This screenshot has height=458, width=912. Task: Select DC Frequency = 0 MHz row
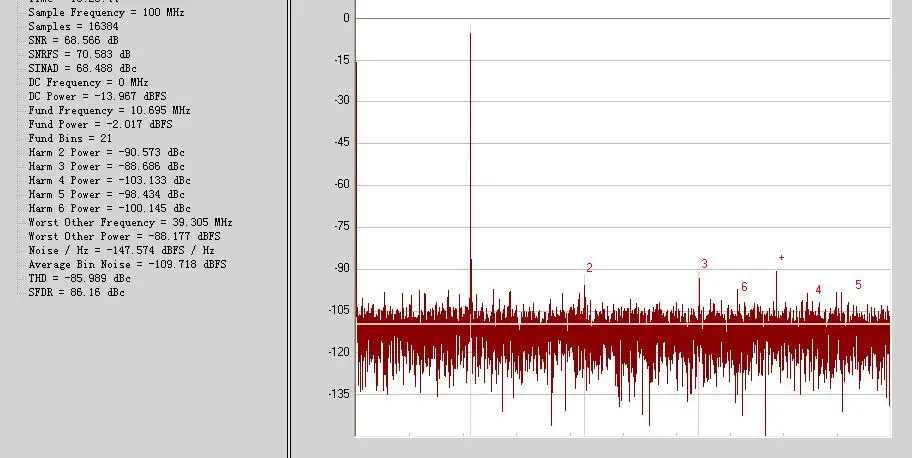[88, 82]
